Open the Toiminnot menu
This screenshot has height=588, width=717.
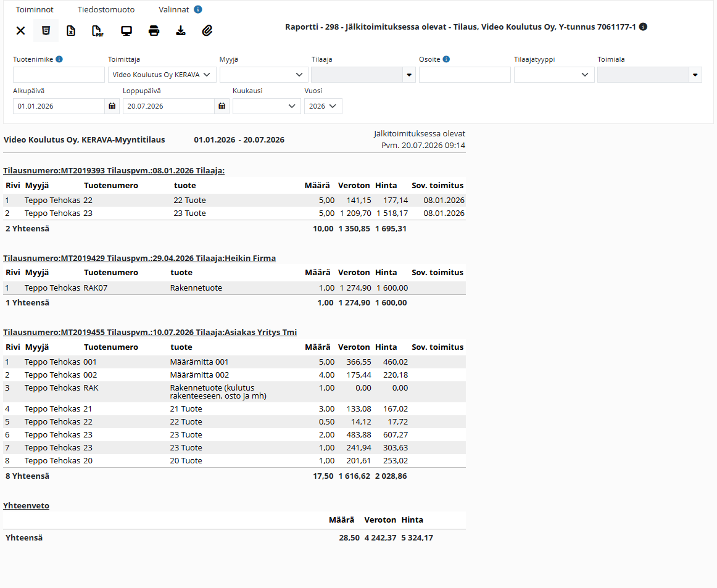[35, 10]
